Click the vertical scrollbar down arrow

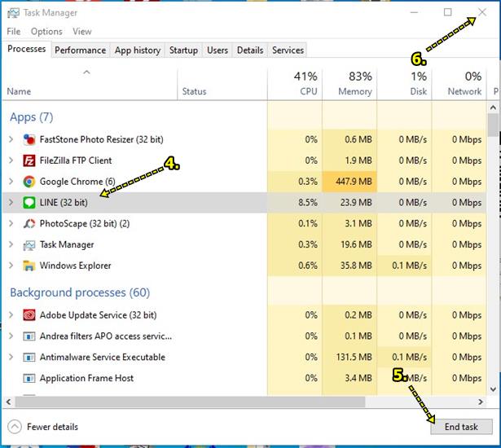pos(493,389)
